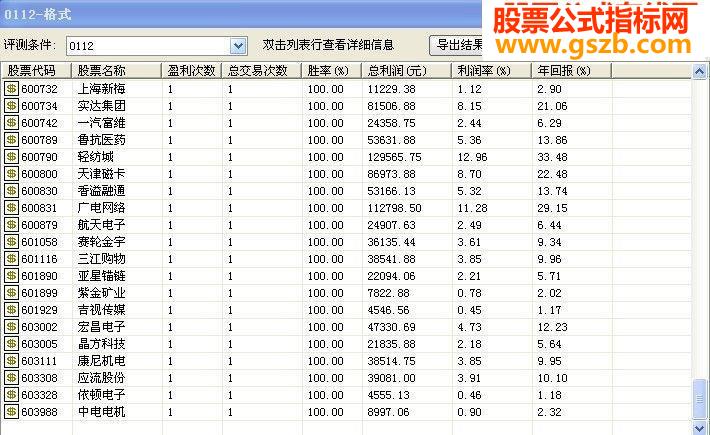Select stock name 上海新梅
710x435 pixels.
point(101,89)
